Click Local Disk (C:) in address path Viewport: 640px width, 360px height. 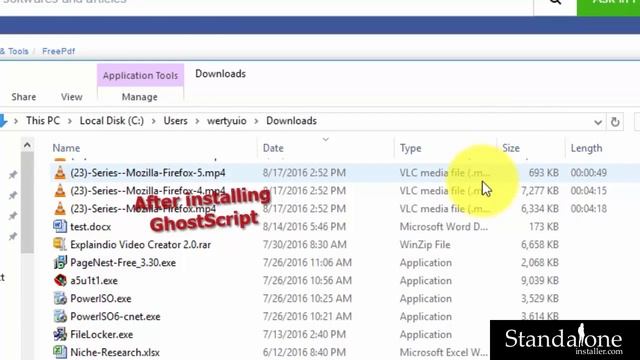111,121
